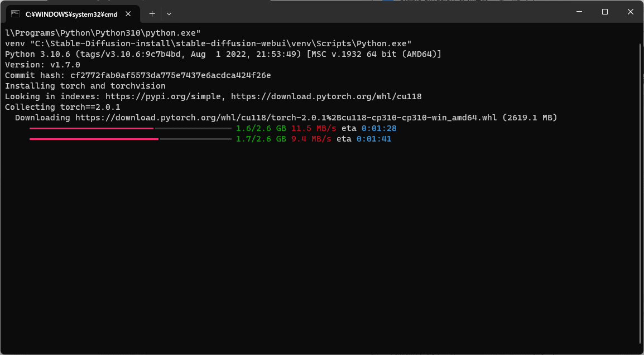The width and height of the screenshot is (644, 355).
Task: Click 'Collecting torch==2.0.1' line
Action: pos(63,107)
